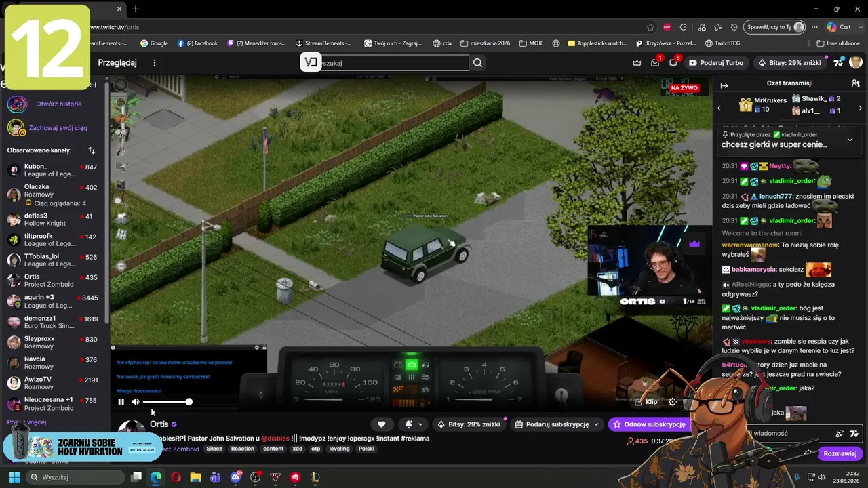Image resolution: width=868 pixels, height=488 pixels.
Task: Open the Microsoft Edge taskbar icon
Action: pos(156,477)
